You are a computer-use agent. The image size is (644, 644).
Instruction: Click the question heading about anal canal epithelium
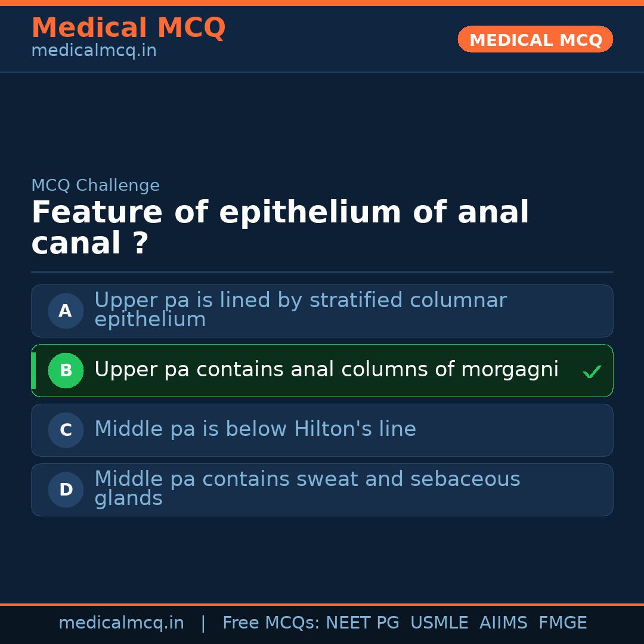pos(280,228)
